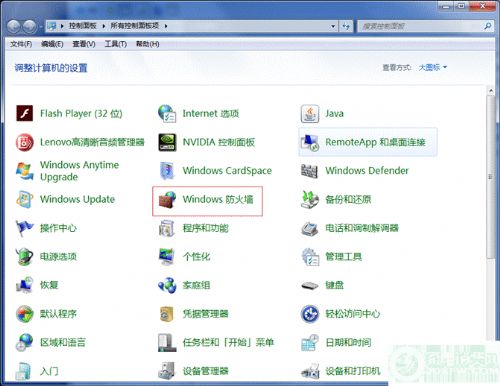This screenshot has height=386, width=500.
Task: Open the 区域和语言 globe icon
Action: click(x=25, y=342)
